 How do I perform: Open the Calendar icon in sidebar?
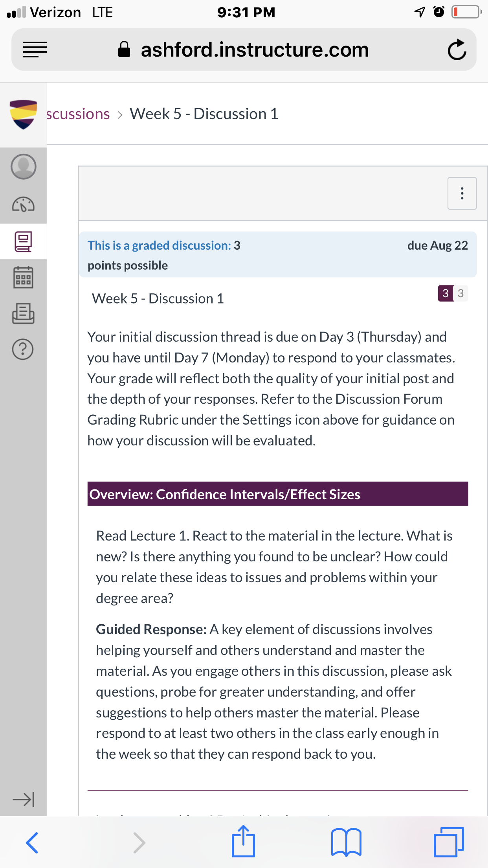pos(23,278)
